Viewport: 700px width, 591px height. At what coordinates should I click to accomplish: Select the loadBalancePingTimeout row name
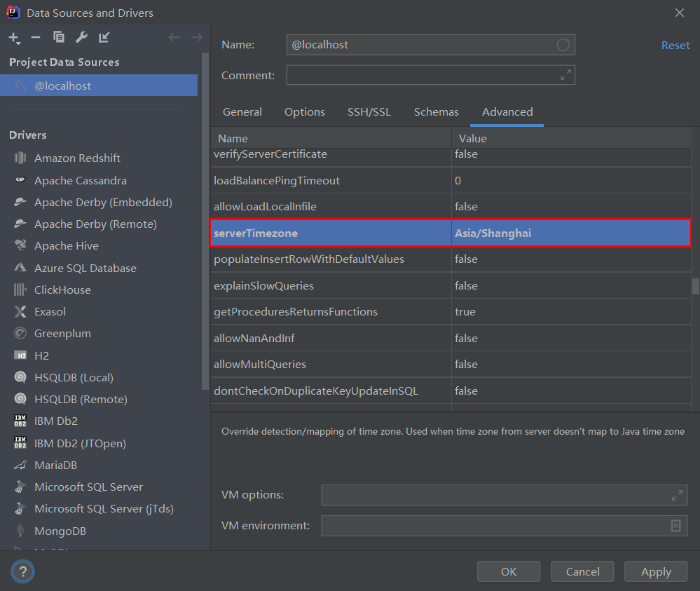coord(276,180)
